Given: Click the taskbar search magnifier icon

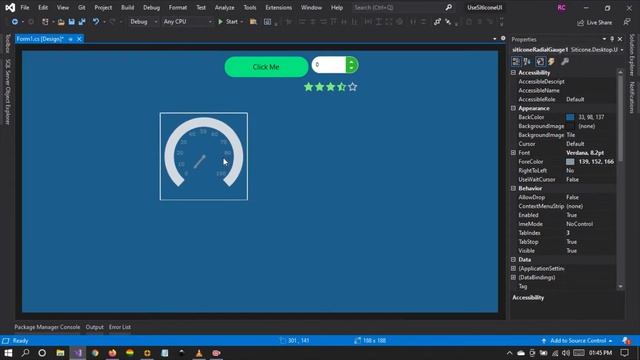Looking at the screenshot, I should [x=25, y=353].
